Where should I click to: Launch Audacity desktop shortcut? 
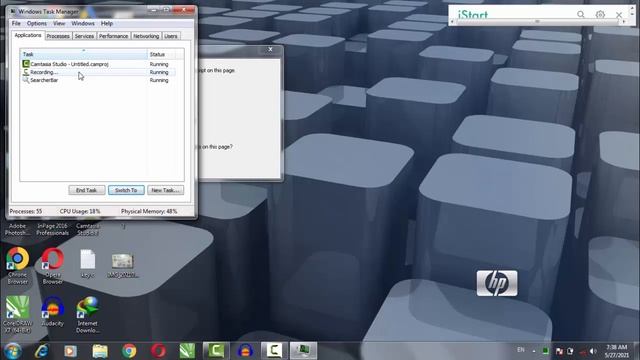(53, 311)
